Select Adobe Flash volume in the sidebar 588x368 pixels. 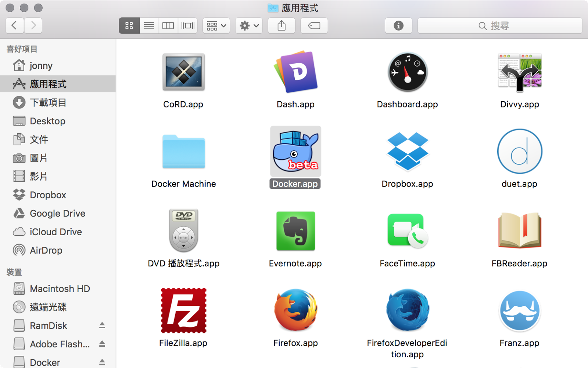pos(58,344)
